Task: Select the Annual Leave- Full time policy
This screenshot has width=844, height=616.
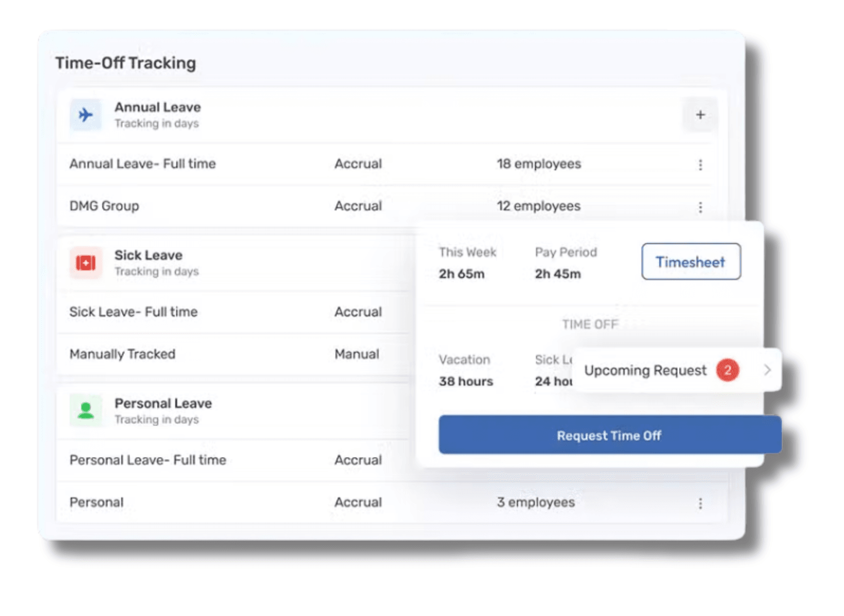Action: (143, 164)
